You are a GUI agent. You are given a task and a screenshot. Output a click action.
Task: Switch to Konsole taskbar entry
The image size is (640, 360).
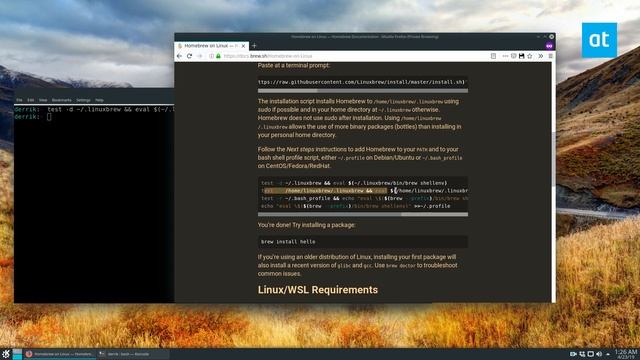[x=133, y=354]
